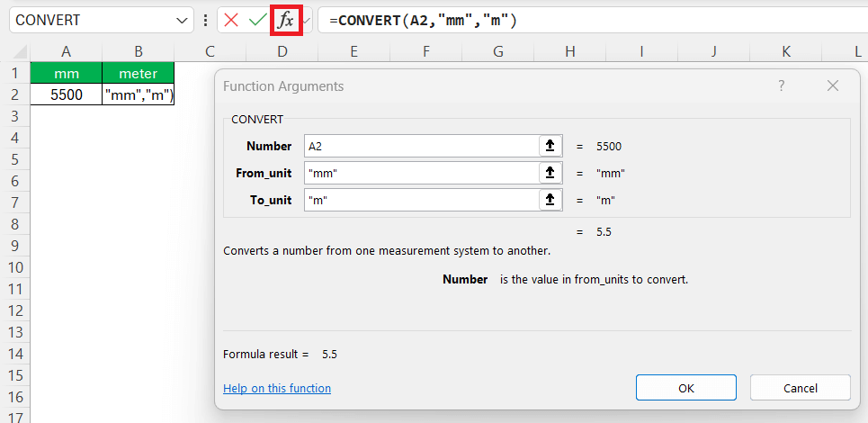Collapse dialog using Number field range button
This screenshot has height=423, width=868.
(x=550, y=146)
